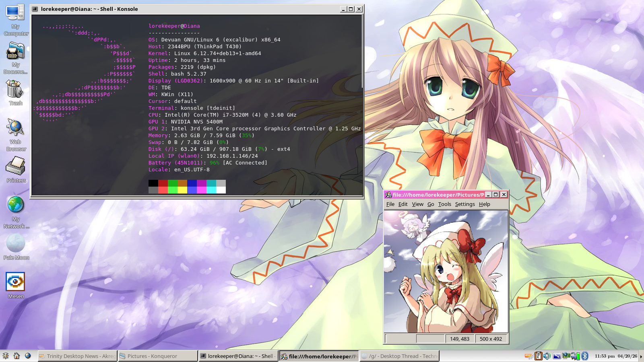
Task: Open the Settings menu in image viewer
Action: 465,204
